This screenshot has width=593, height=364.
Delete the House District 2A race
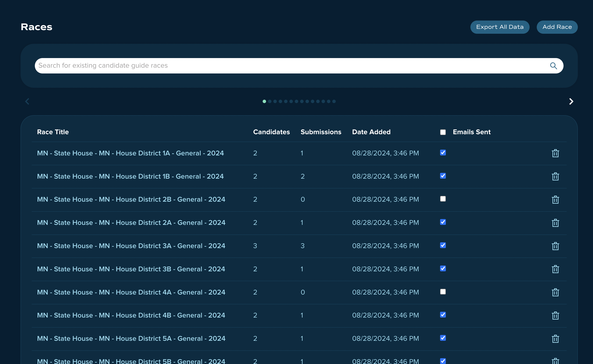555,223
